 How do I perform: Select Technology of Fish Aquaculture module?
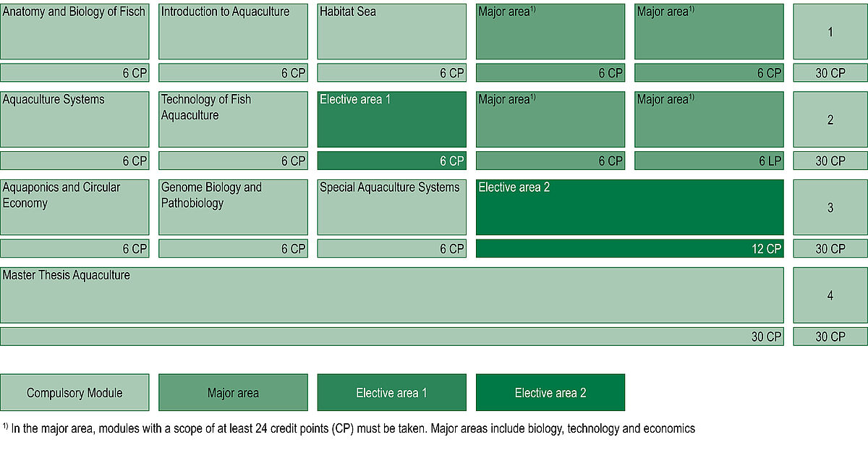click(233, 119)
